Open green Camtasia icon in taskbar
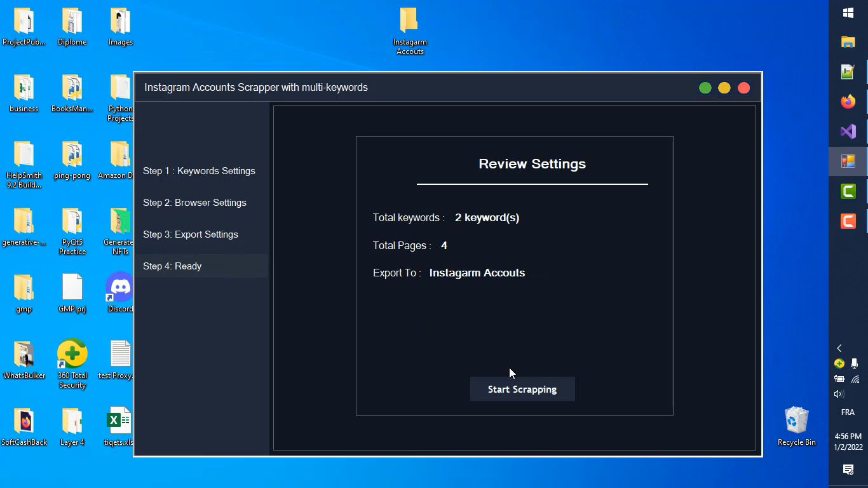 tap(848, 191)
